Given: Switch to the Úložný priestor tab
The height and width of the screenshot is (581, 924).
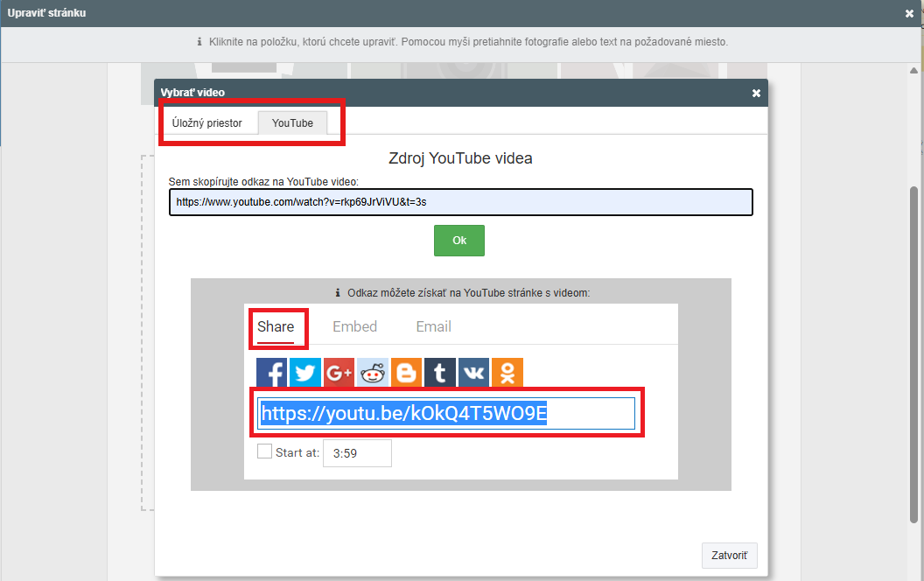Looking at the screenshot, I should tap(207, 123).
